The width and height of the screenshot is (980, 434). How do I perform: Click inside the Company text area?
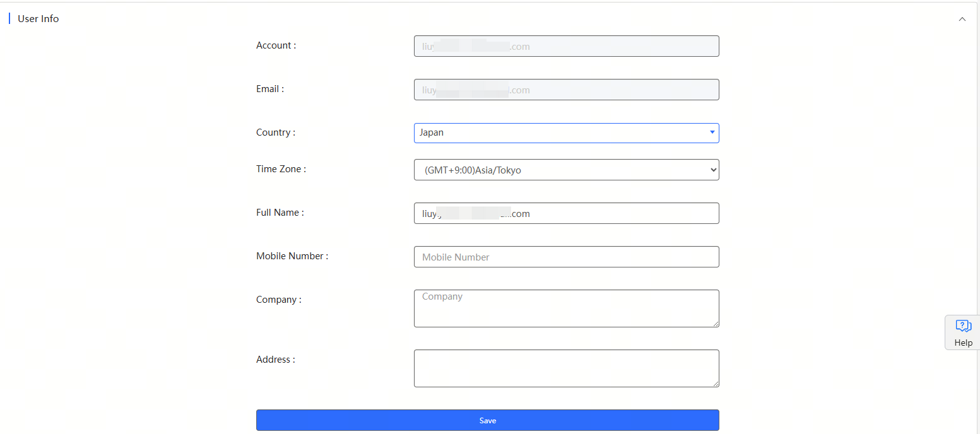click(566, 308)
